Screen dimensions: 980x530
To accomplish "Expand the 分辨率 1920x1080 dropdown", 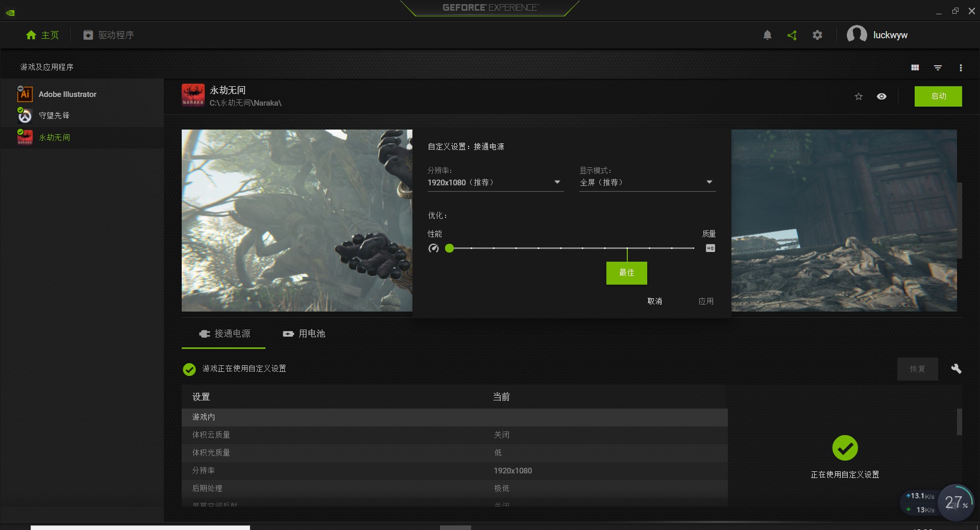I will (495, 183).
